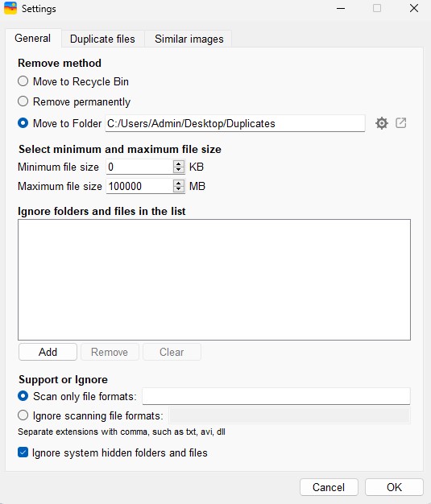The width and height of the screenshot is (431, 504).
Task: Click Cancel to discard settings
Action: coord(329,487)
